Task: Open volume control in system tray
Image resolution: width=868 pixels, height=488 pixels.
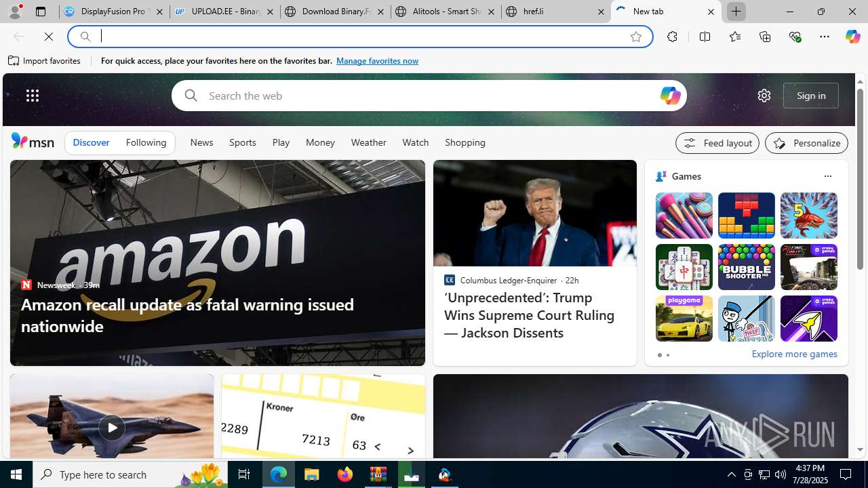Action: pos(781,474)
